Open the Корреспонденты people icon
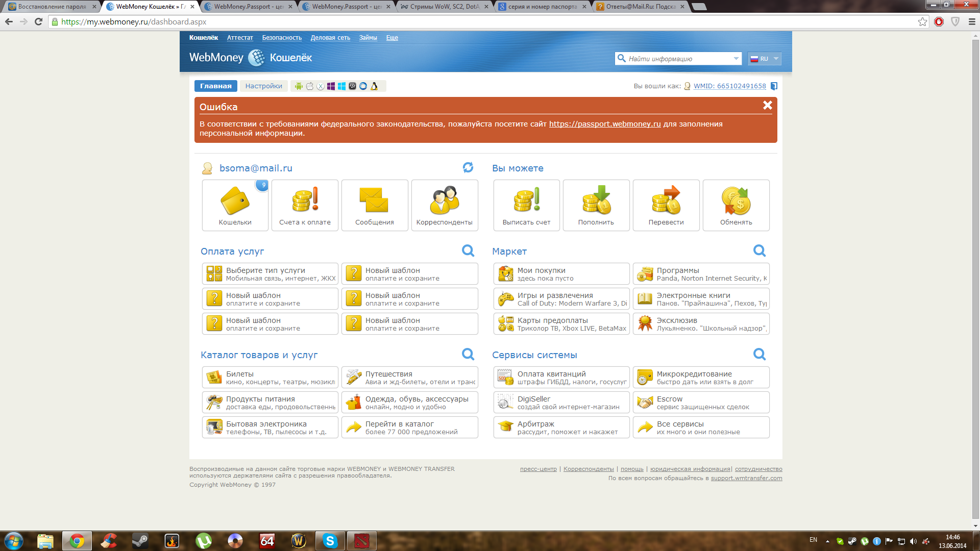The image size is (980, 551). [444, 205]
